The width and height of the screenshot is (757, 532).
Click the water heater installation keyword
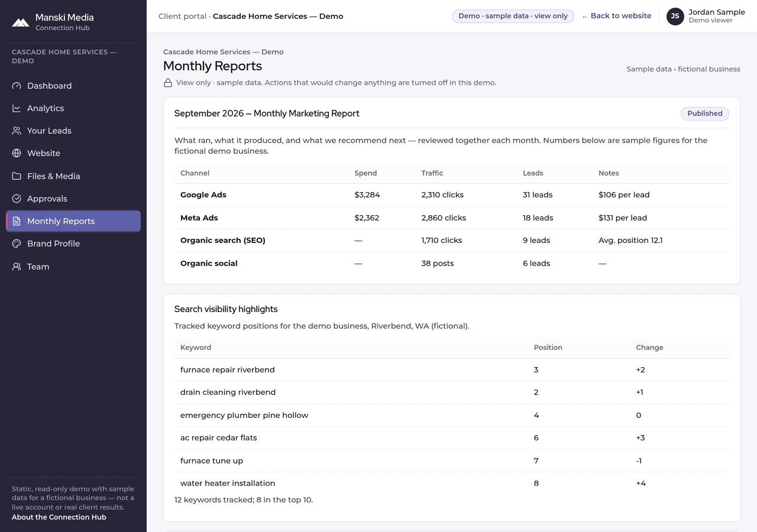[228, 483]
